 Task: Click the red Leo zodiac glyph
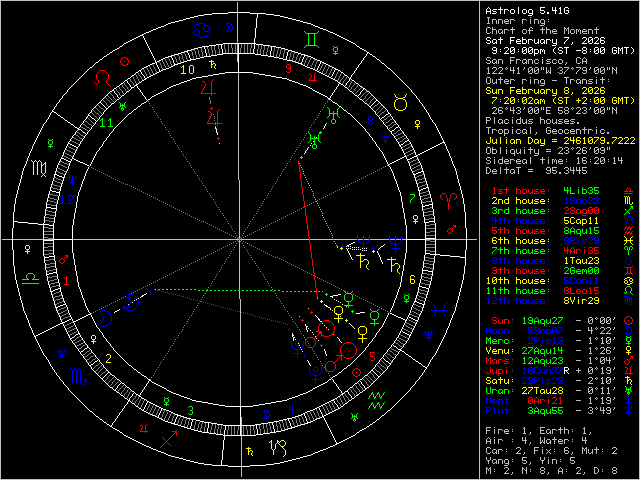pyautogui.click(x=103, y=77)
